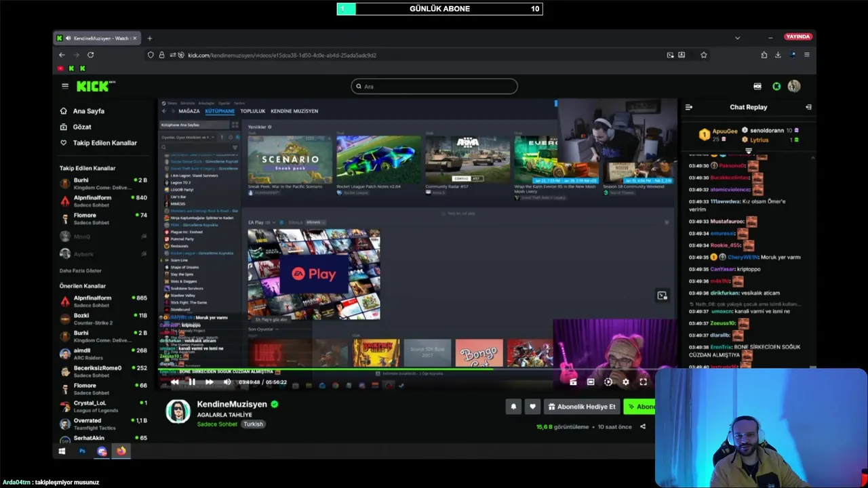Open Ana Sayfa home icon
Image resolution: width=868 pixels, height=488 pixels.
[x=64, y=110]
